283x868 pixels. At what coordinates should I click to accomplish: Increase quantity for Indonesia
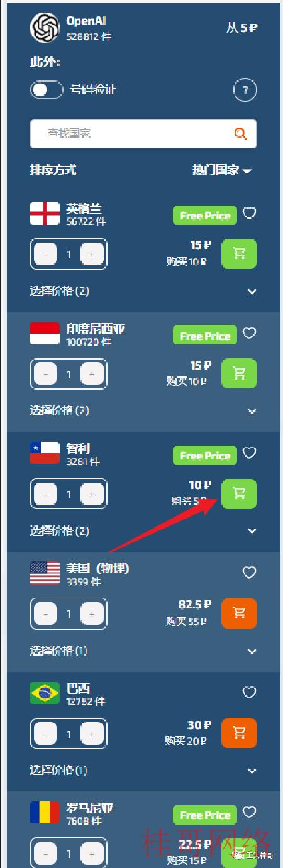92,374
